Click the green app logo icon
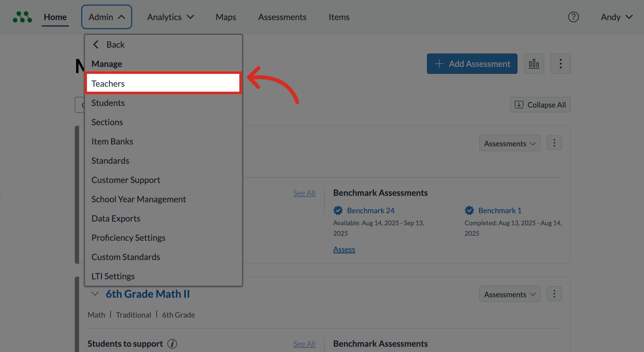Viewport: 644px width, 352px height. 23,17
